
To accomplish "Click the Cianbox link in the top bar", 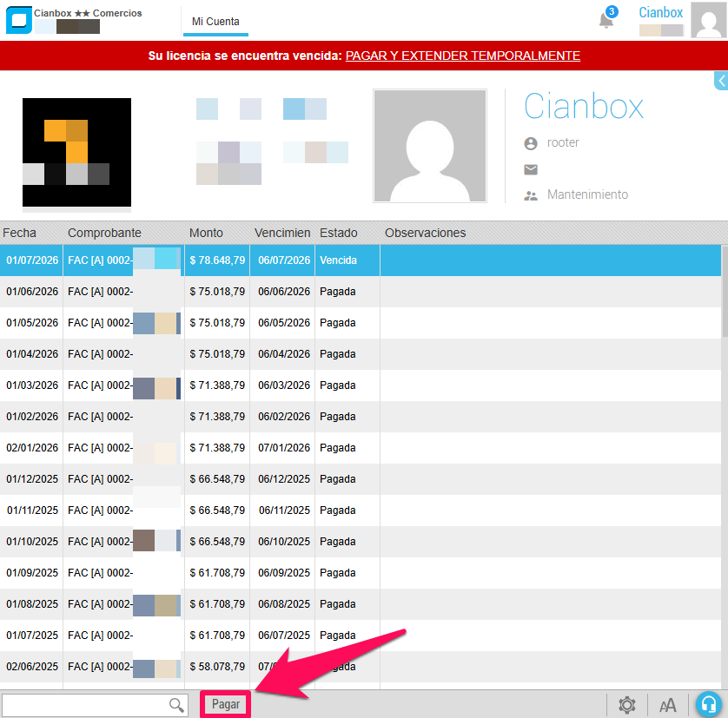I will coord(661,12).
